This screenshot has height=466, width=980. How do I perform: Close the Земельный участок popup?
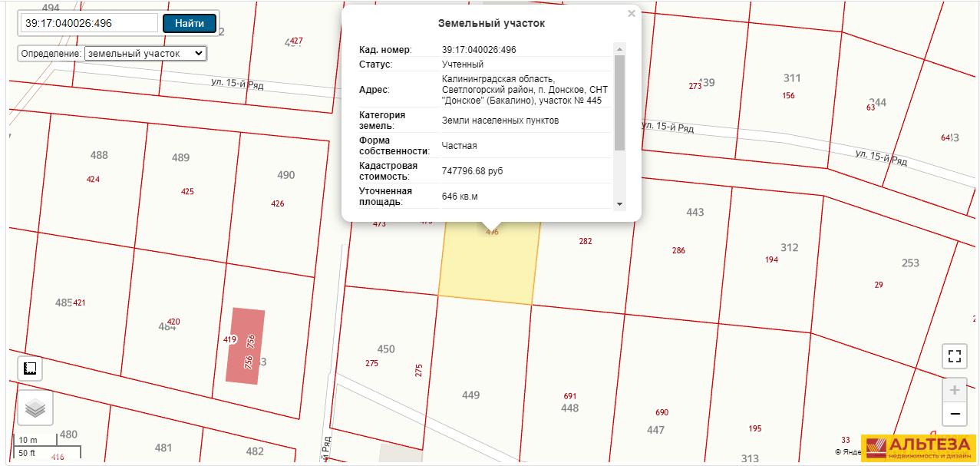tap(632, 14)
